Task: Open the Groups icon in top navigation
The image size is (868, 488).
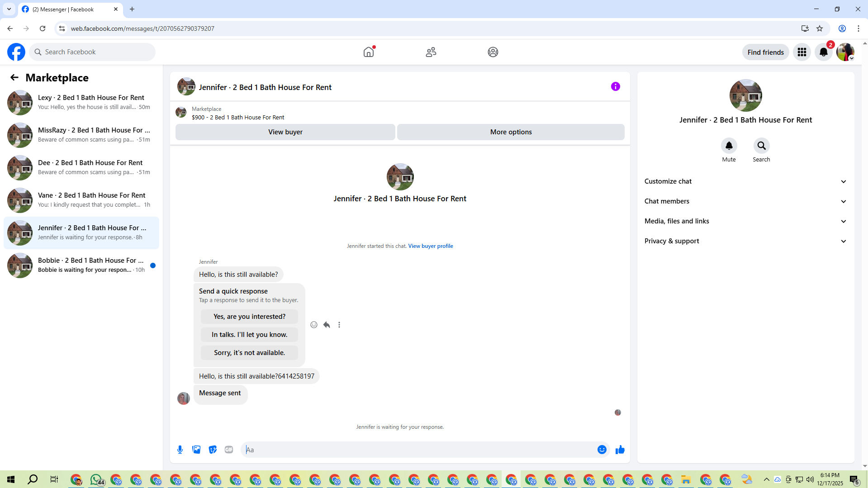Action: [493, 52]
